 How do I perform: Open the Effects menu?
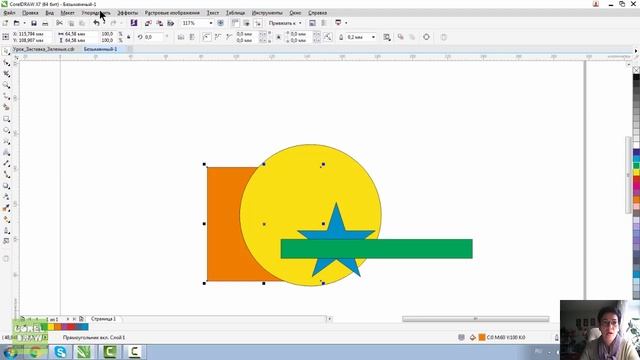point(127,13)
